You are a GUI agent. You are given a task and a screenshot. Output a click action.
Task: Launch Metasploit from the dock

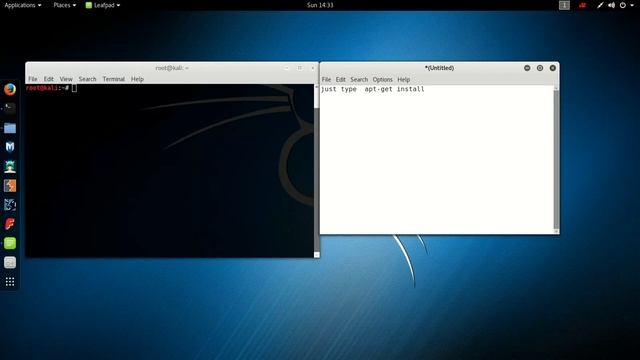point(10,147)
